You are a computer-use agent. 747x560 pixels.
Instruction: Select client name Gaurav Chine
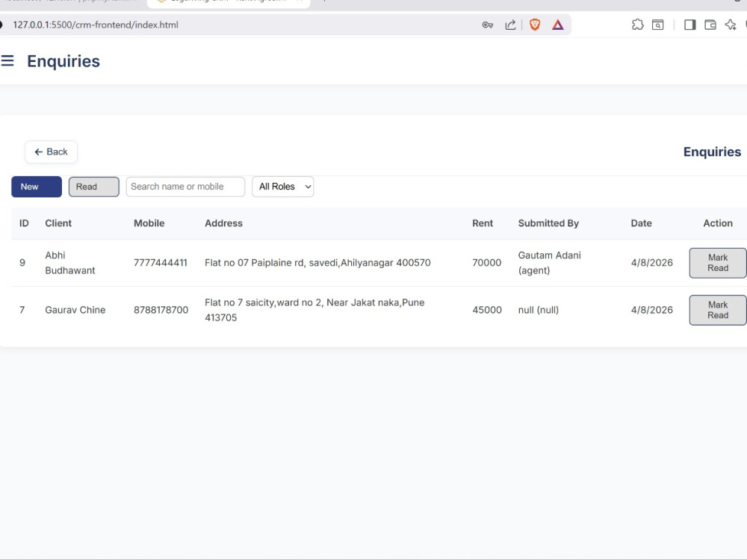coord(75,310)
